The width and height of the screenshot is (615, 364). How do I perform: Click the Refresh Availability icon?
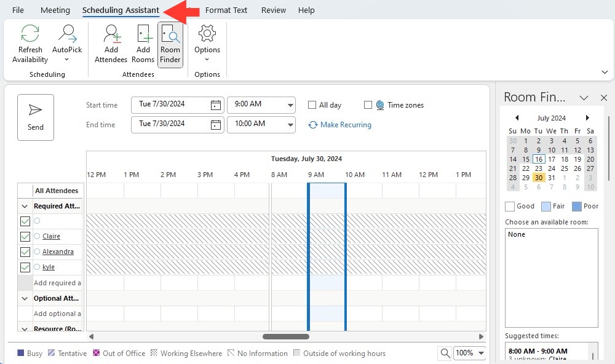[x=30, y=33]
